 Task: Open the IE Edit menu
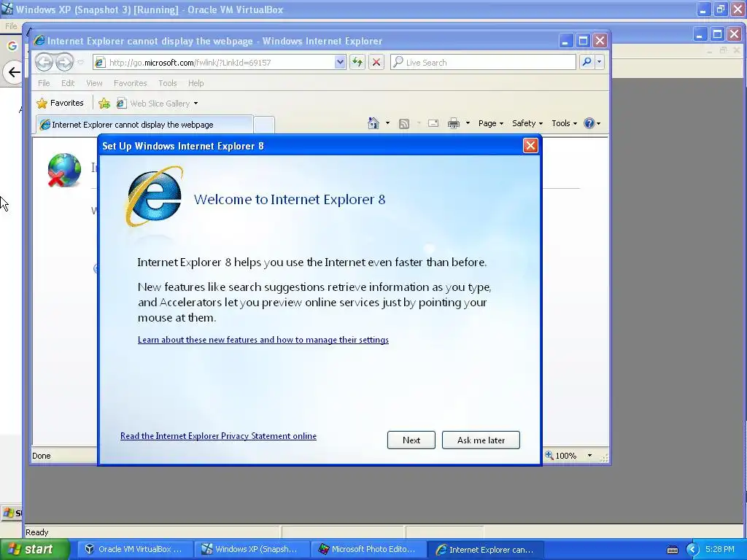(x=68, y=83)
